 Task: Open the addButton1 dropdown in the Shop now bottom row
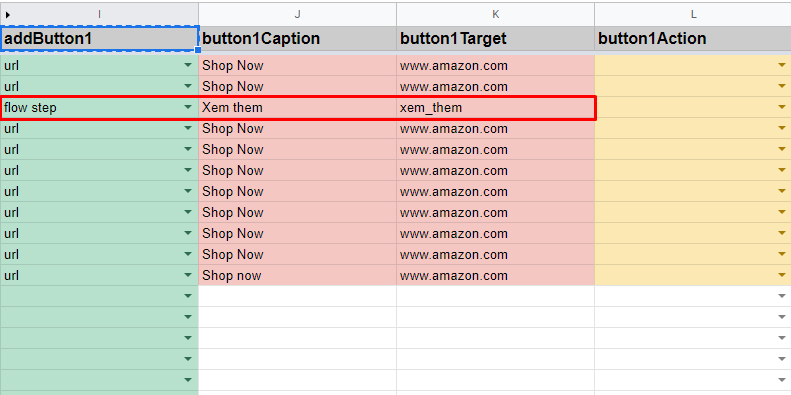[x=188, y=275]
